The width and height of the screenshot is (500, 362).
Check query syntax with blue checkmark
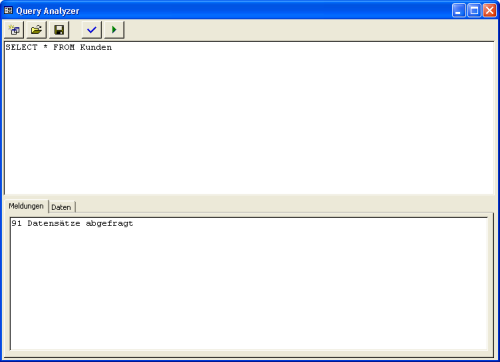pos(92,30)
